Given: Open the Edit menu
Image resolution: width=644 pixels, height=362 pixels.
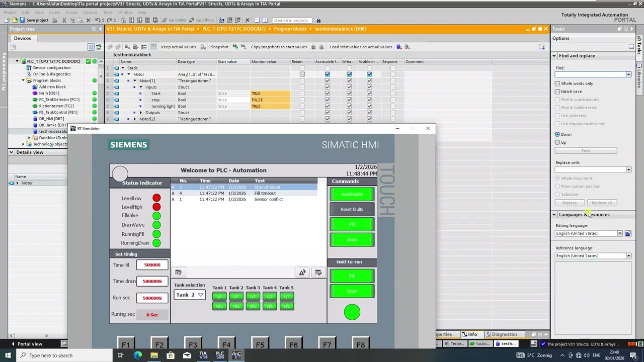Looking at the screenshot, I should click(25, 12).
